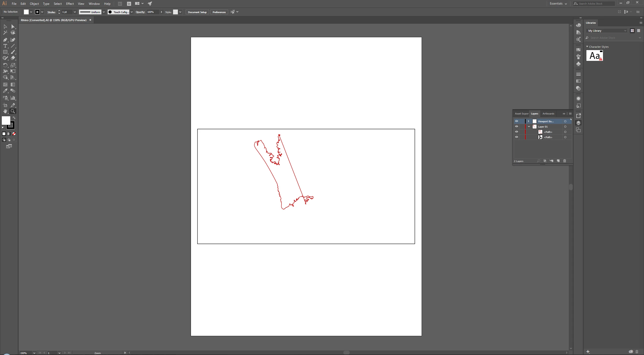
Task: Collapse Layer 01 contents
Action: point(529,127)
